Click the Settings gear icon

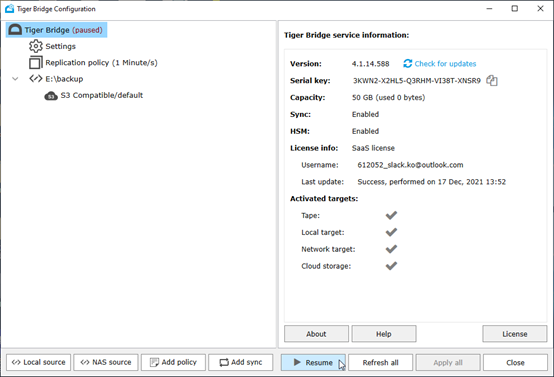[36, 46]
